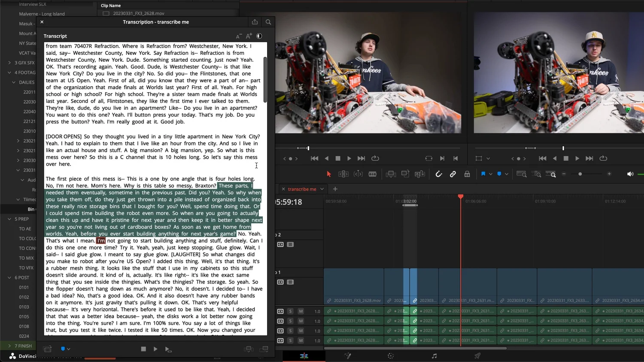644x362 pixels.
Task: Open the Fairlight audio page
Action: 434,356
